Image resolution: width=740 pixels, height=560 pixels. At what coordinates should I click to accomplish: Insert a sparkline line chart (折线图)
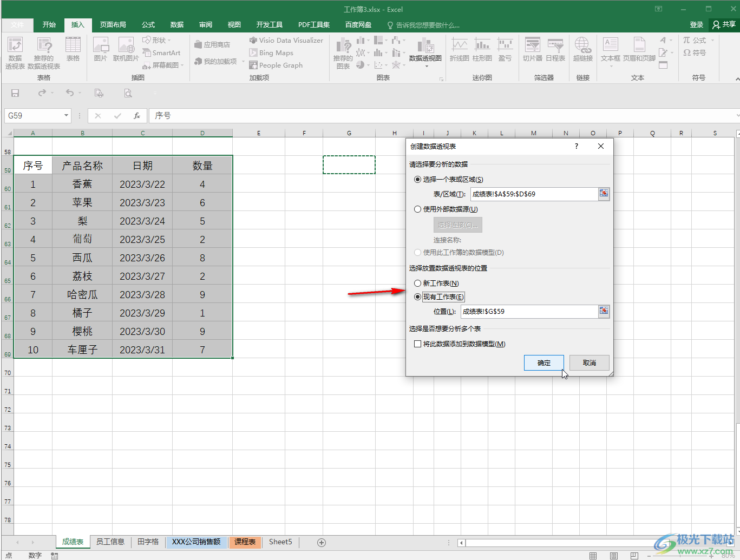[459, 49]
